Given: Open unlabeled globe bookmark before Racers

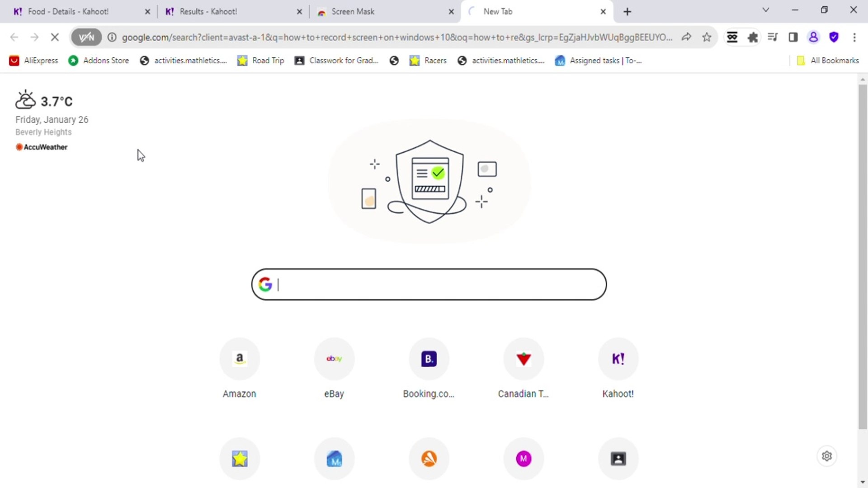Looking at the screenshot, I should coord(394,61).
